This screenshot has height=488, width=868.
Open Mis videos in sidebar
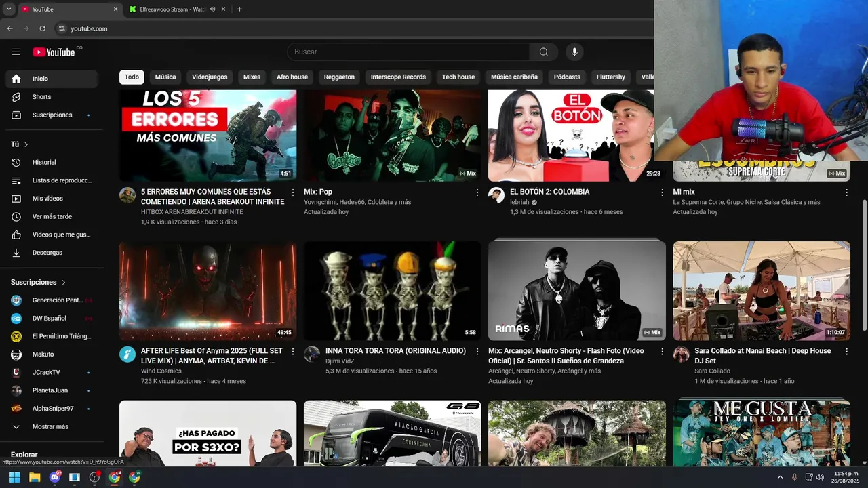point(52,199)
